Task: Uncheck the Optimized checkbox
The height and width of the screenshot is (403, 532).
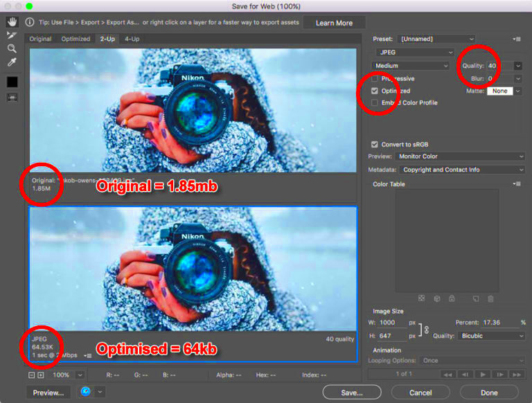Action: (x=375, y=91)
